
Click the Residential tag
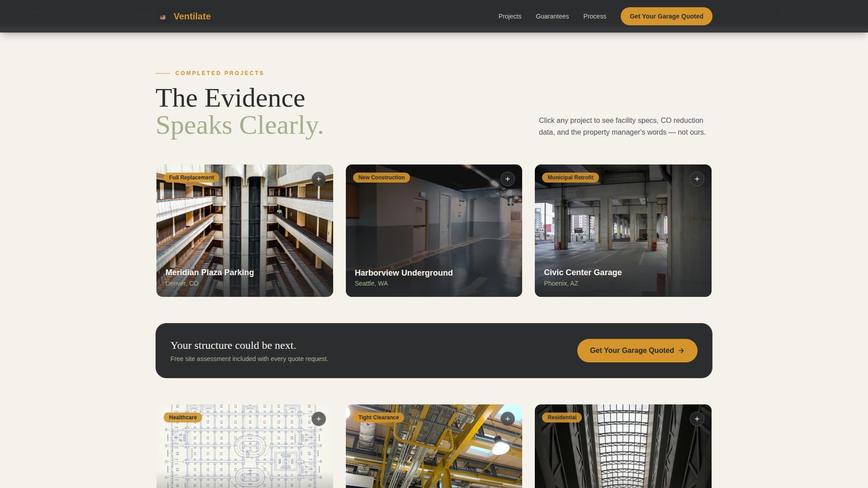click(x=562, y=418)
